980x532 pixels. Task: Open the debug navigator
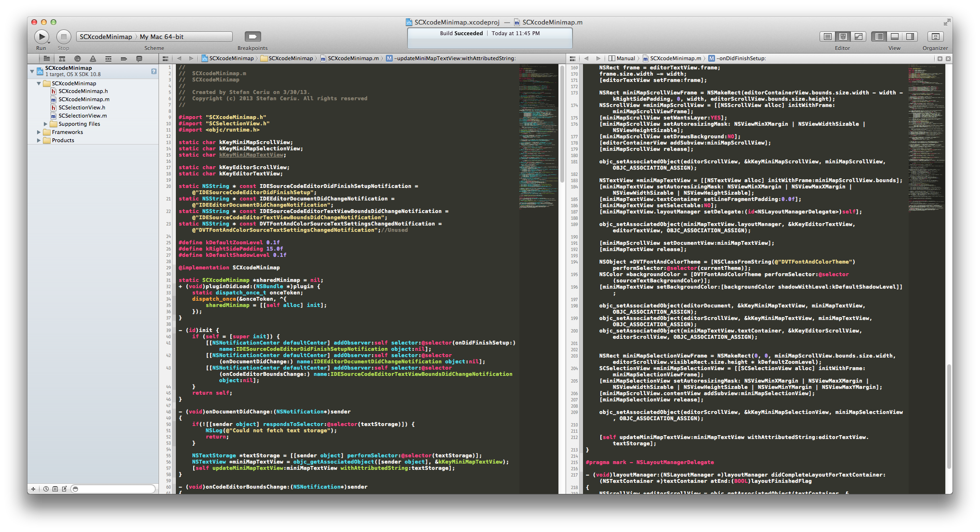(x=108, y=58)
